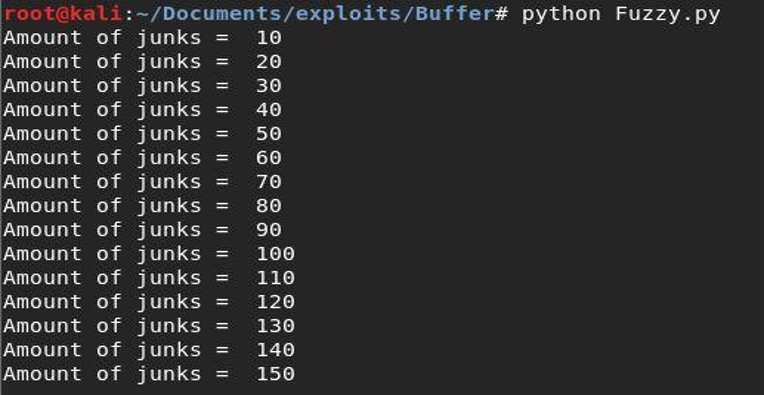Click the root@kali prompt text
This screenshot has height=395, width=764.
coord(62,14)
